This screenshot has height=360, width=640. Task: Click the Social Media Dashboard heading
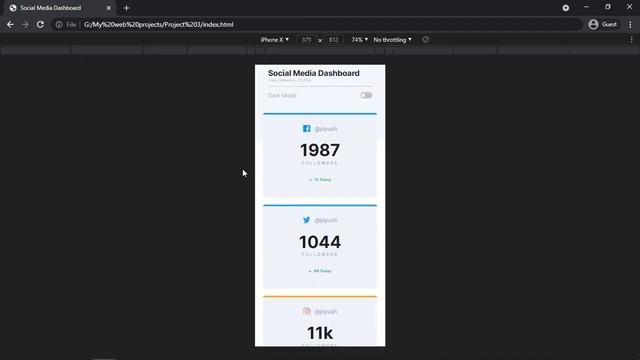click(313, 73)
